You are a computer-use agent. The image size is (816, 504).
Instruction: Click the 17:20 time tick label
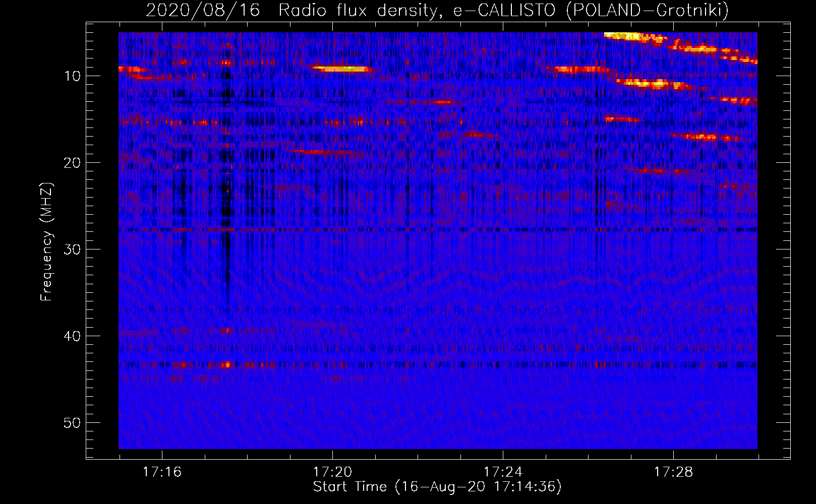332,472
